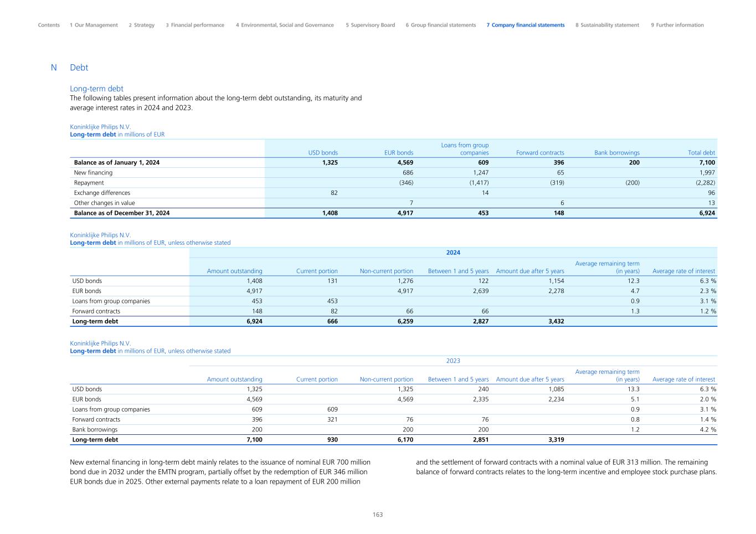Select the USD bonds current portion 131

click(x=332, y=281)
